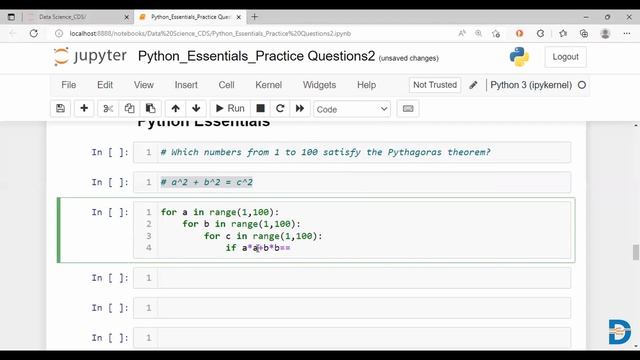Click the kernel idle indicator circle
The height and width of the screenshot is (360, 640).
click(x=582, y=85)
